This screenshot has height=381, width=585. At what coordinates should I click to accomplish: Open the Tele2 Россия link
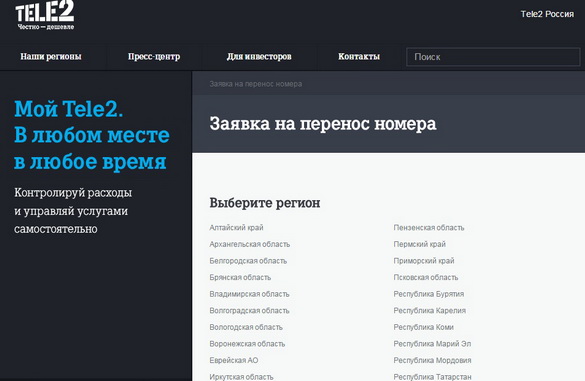547,14
